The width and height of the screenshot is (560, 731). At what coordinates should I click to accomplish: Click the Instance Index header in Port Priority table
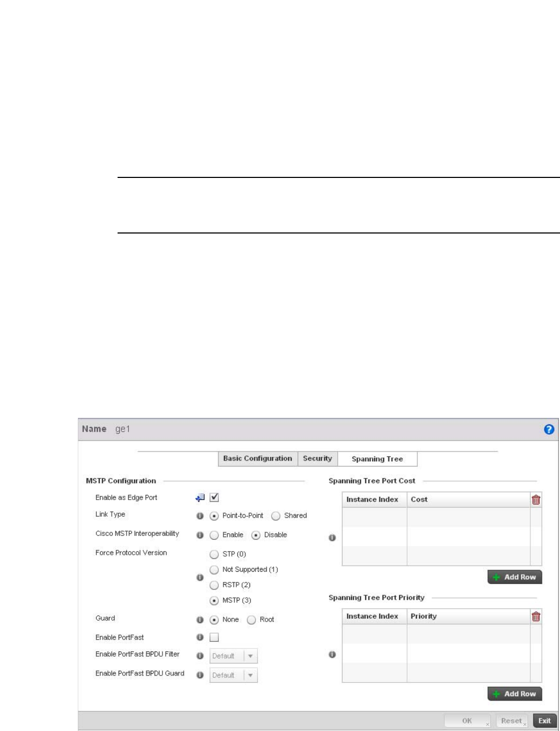[x=374, y=617]
